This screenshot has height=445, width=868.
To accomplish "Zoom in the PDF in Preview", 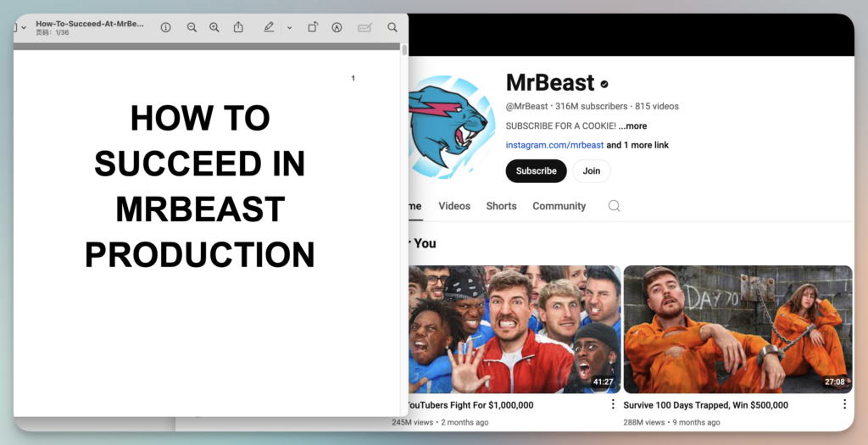I will coord(214,27).
